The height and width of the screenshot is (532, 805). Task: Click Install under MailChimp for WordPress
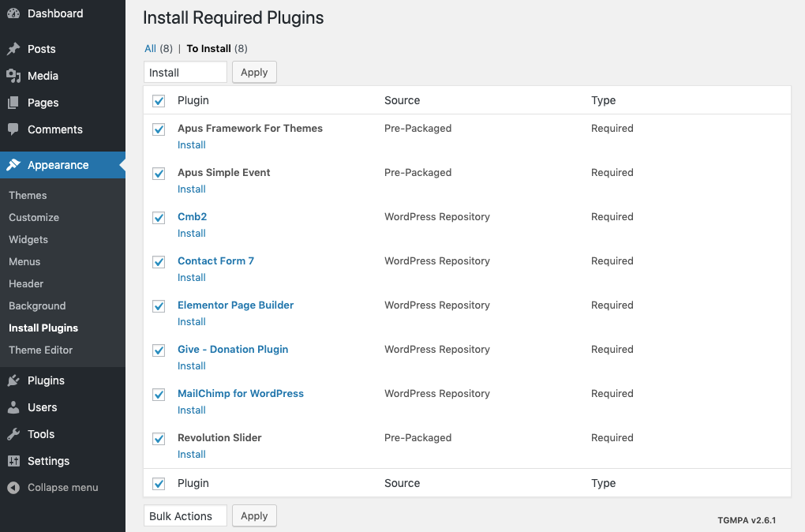point(192,410)
